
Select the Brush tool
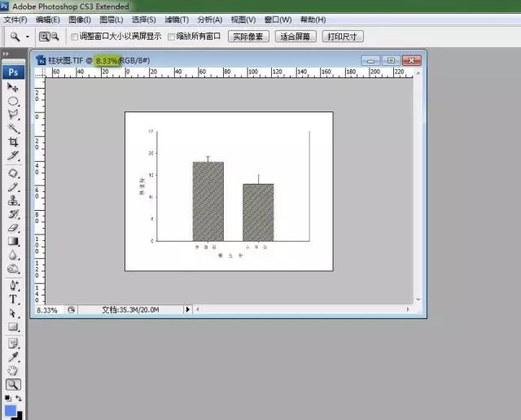click(x=13, y=186)
